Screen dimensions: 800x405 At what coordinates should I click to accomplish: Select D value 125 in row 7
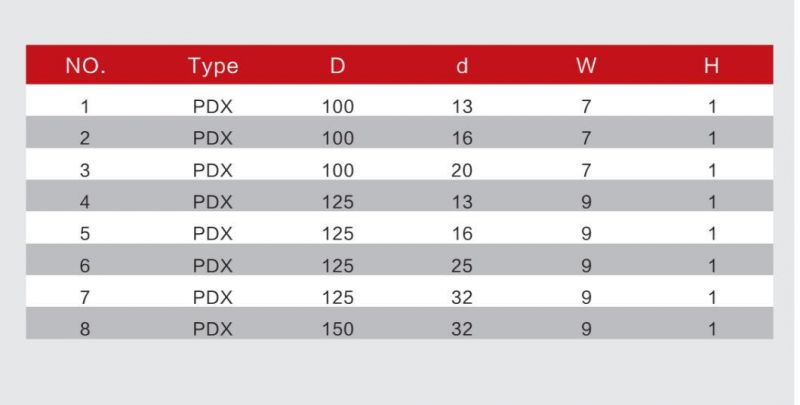[x=337, y=297]
